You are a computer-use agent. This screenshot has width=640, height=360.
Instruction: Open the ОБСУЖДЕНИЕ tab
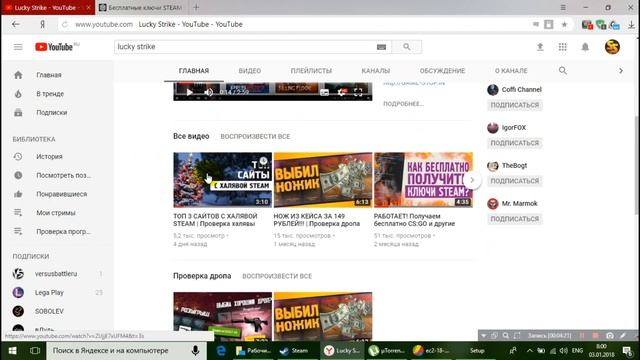pyautogui.click(x=442, y=71)
